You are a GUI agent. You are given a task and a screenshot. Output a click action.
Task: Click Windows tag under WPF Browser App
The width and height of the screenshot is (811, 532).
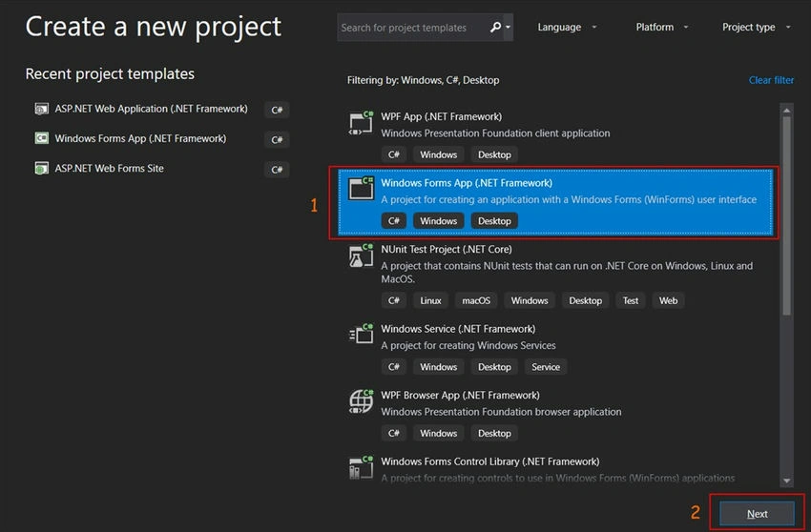point(438,433)
